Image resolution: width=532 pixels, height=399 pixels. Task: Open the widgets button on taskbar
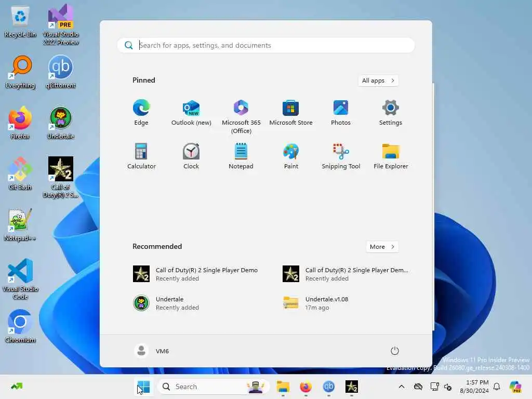(x=17, y=386)
